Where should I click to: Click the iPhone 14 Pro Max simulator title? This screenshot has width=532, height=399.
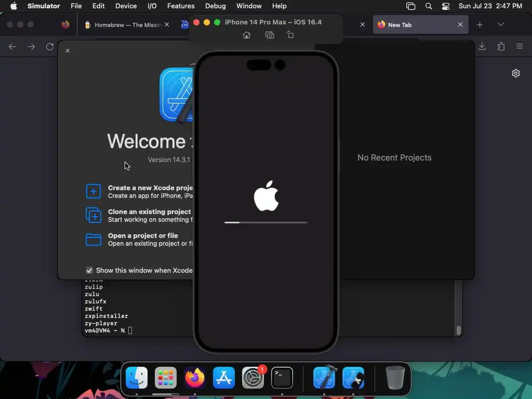pyautogui.click(x=273, y=22)
